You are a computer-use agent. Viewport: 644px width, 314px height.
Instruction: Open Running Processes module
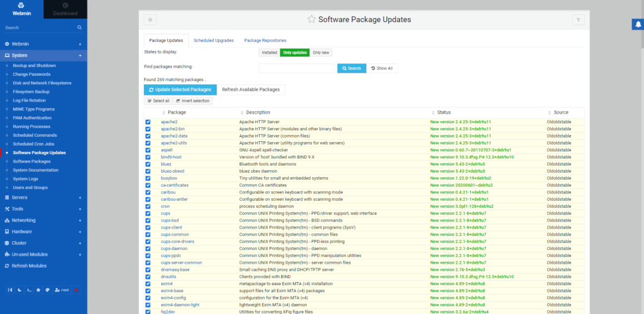tap(31, 127)
